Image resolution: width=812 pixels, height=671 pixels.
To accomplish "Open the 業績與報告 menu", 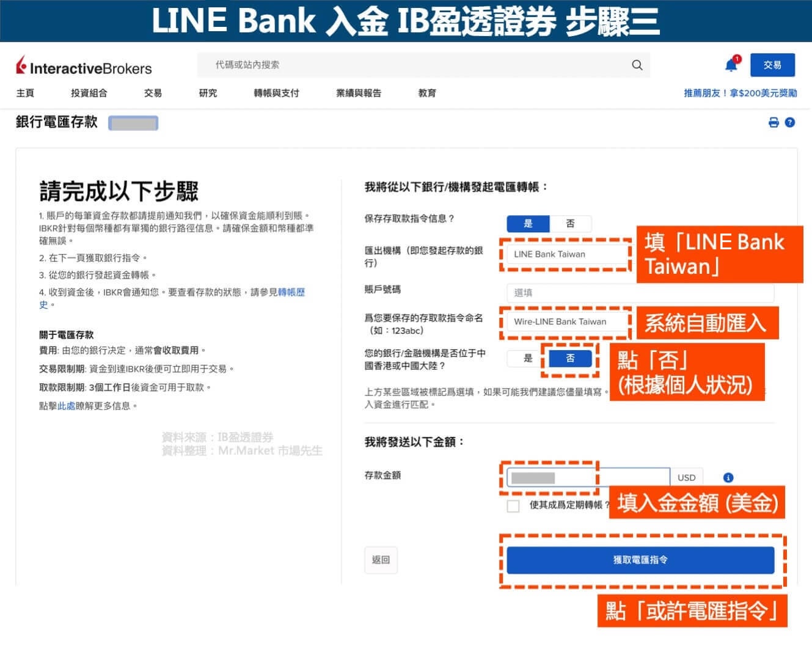I will tap(359, 93).
